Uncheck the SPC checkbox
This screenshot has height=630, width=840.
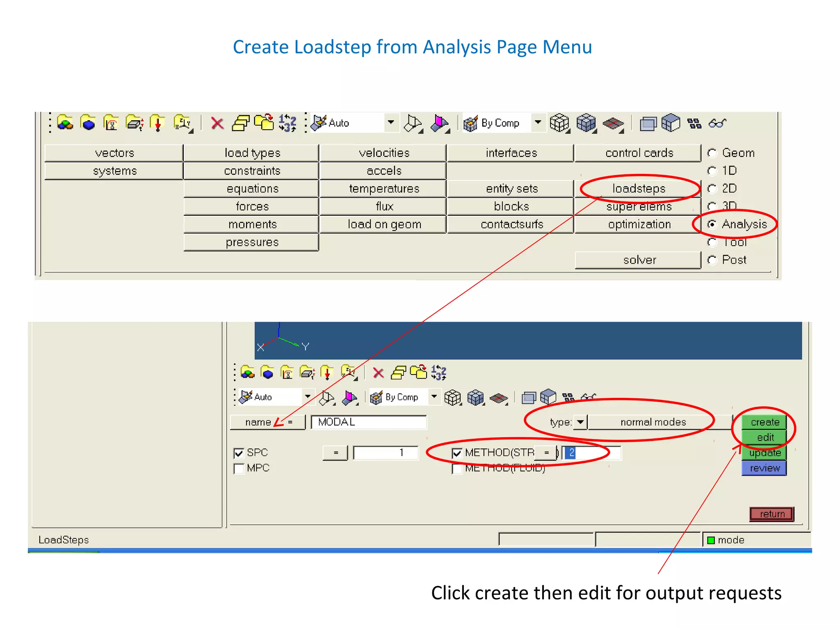tap(239, 453)
